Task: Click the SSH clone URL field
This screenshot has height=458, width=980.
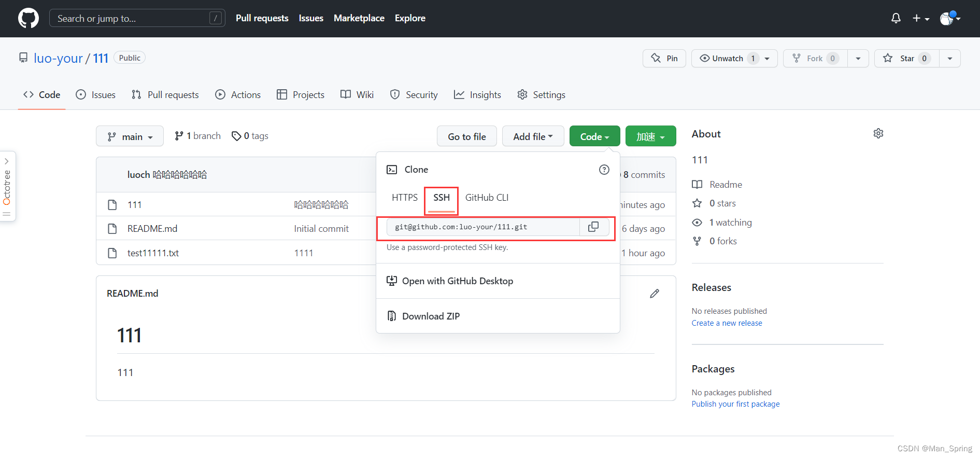Action: click(x=483, y=227)
